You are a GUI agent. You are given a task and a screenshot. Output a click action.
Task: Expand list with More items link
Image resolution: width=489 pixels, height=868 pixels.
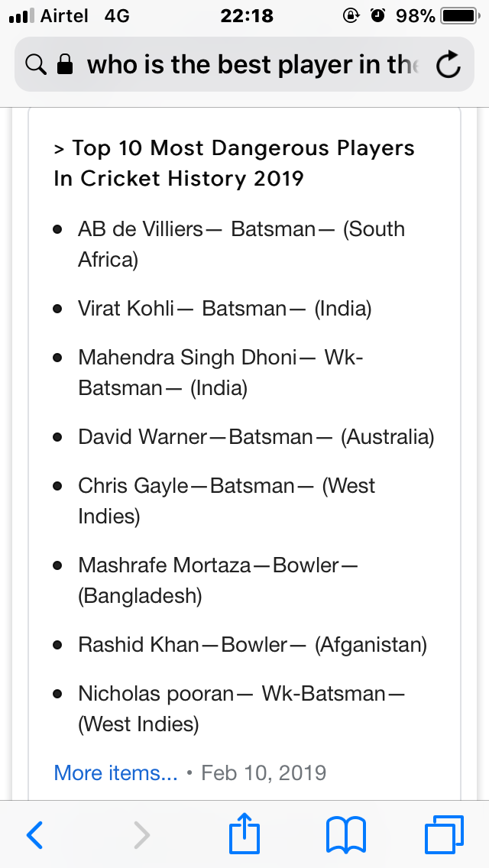(x=115, y=772)
